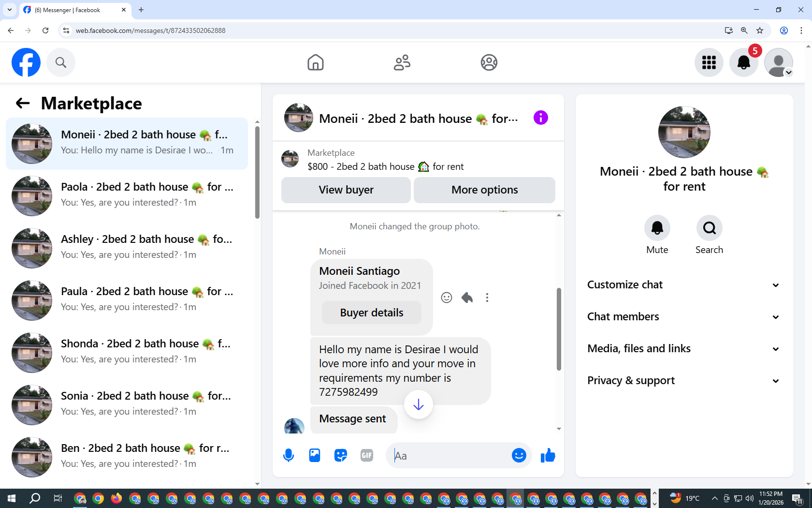
Task: Reply to the Moneii Santiago message
Action: 467,298
